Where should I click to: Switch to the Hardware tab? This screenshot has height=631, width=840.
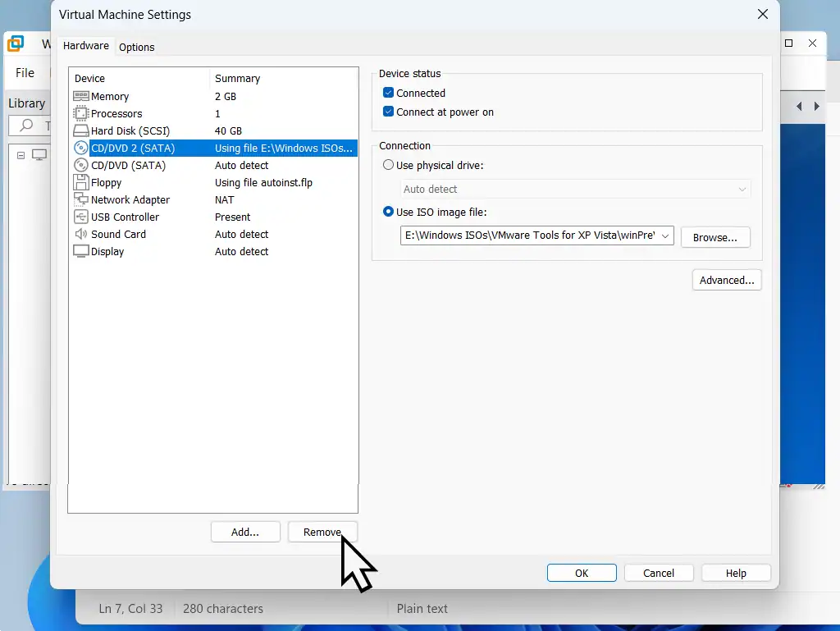[85, 46]
